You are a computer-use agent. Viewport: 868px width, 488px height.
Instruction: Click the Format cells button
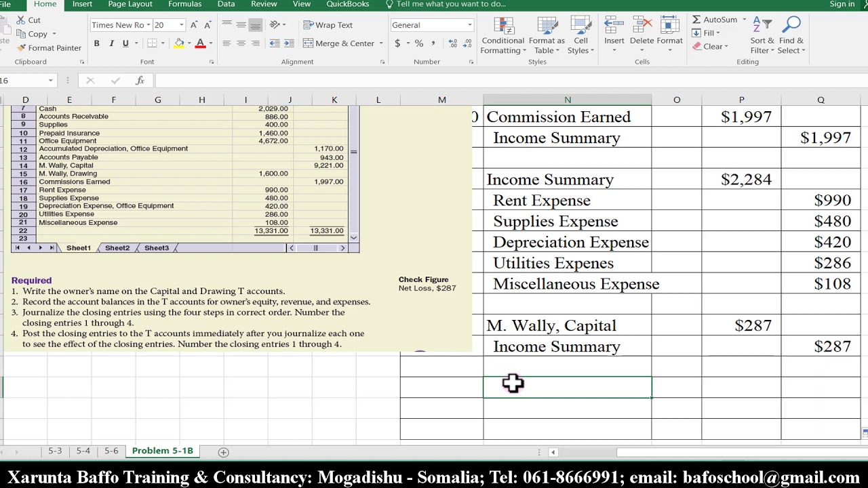click(669, 35)
